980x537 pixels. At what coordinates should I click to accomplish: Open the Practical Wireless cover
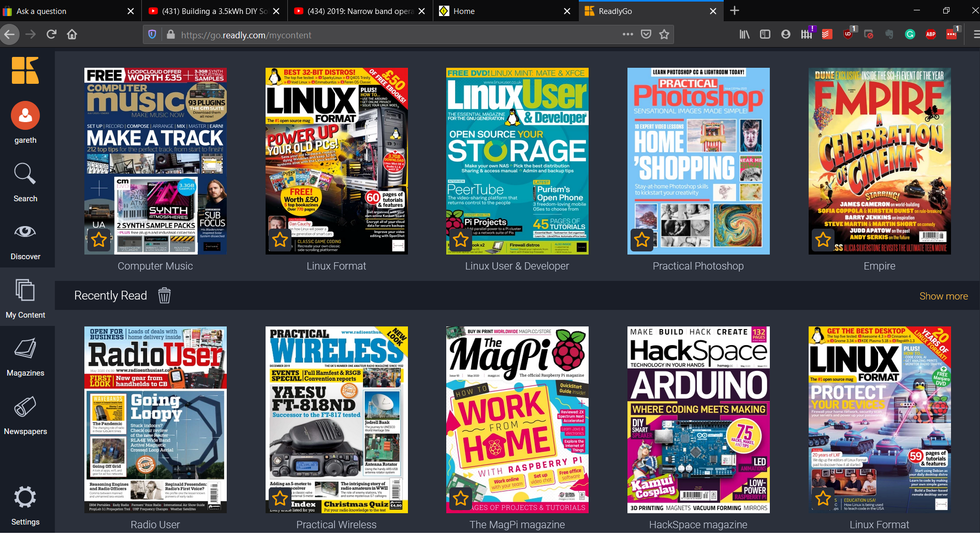[x=337, y=420]
